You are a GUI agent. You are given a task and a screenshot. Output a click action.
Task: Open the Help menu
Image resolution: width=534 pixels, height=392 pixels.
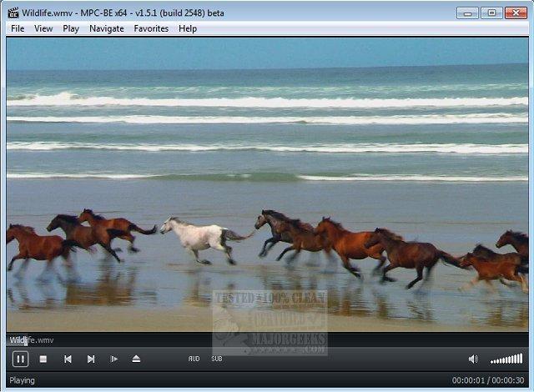click(x=188, y=28)
